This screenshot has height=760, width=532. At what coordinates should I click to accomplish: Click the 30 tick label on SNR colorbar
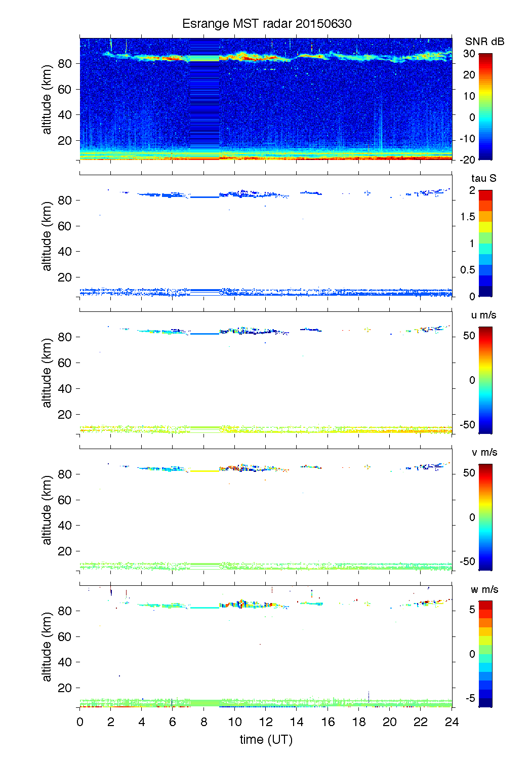tap(469, 54)
